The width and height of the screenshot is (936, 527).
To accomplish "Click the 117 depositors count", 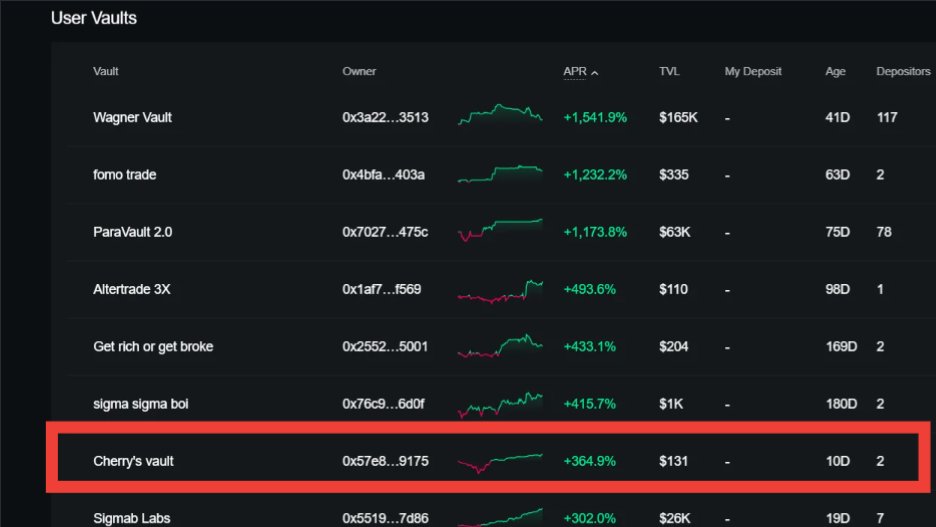I will pyautogui.click(x=887, y=118).
